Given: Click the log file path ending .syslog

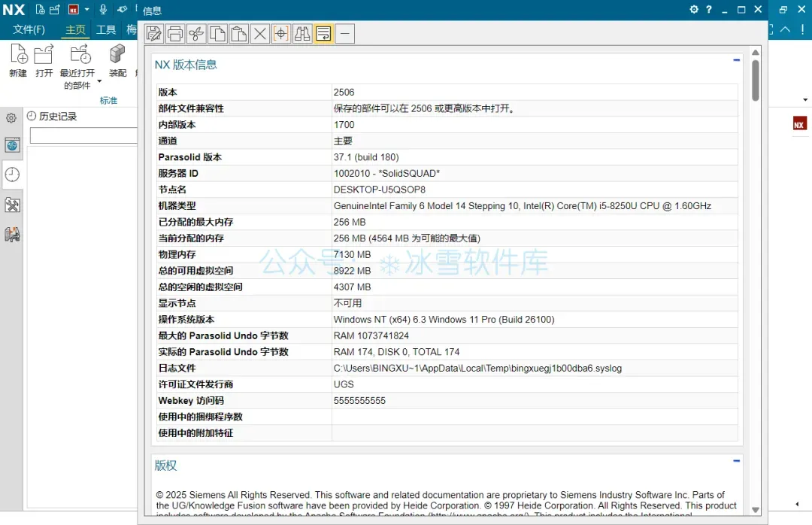Looking at the screenshot, I should 477,368.
